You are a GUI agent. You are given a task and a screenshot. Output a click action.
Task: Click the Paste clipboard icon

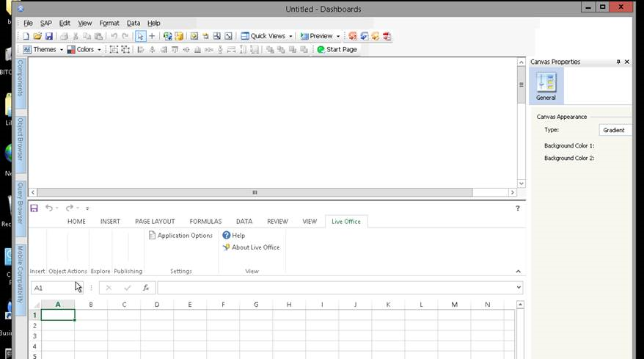(98, 36)
